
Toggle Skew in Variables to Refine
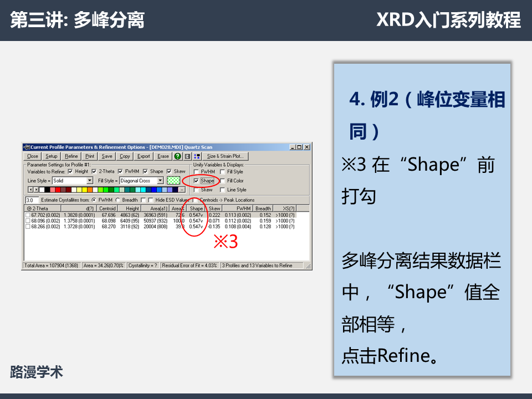pos(169,171)
